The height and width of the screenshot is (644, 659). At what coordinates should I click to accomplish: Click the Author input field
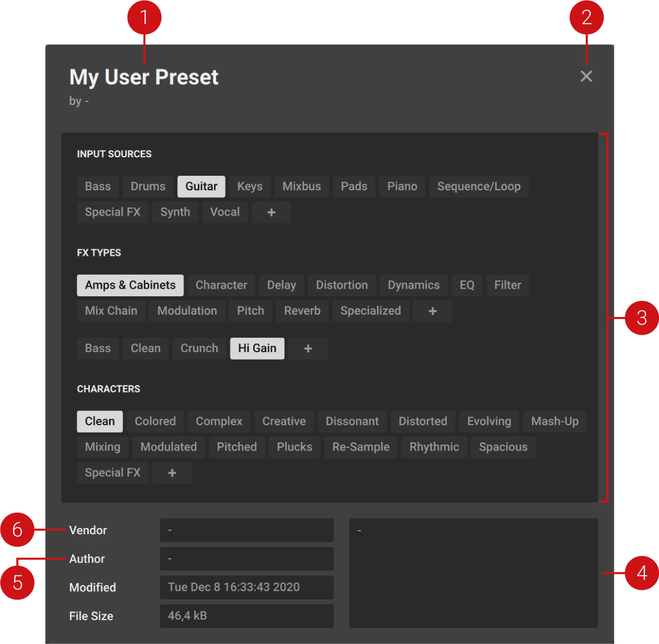click(246, 559)
